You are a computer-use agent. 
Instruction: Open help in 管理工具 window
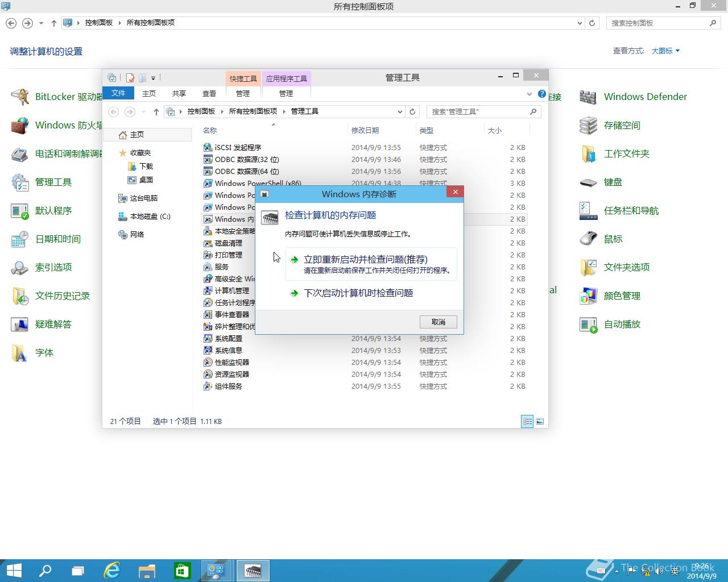point(542,94)
